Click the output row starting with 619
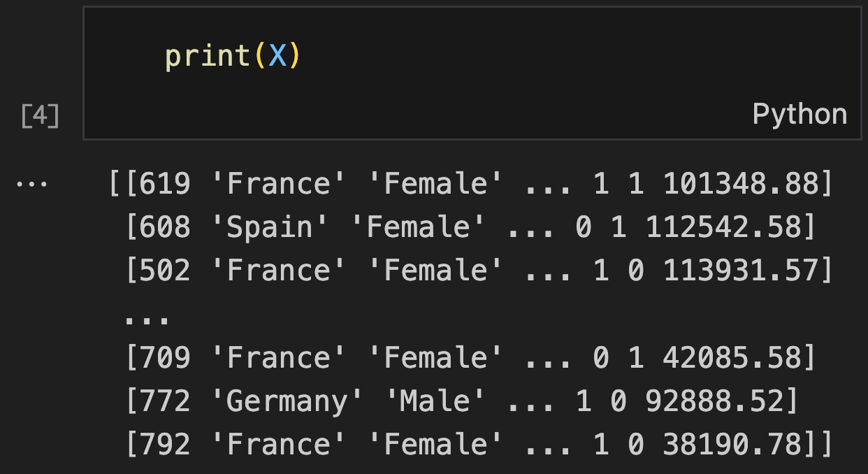Screen dimensions: 868x474 click(x=470, y=184)
